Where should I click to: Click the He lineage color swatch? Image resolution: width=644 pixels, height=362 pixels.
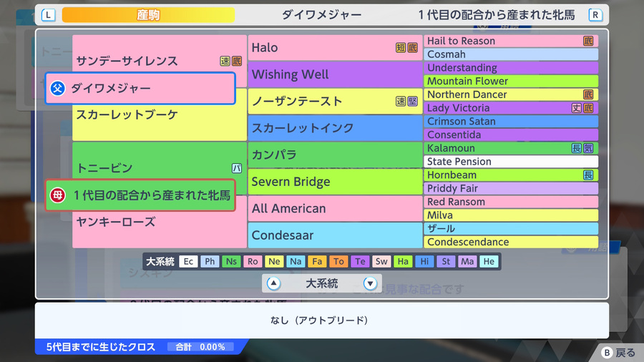[489, 261]
